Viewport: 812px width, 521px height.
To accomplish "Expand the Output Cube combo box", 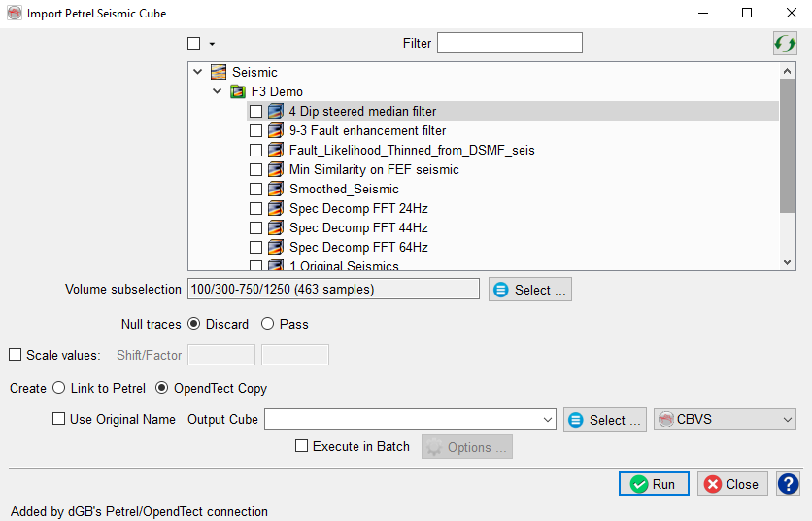I will (546, 419).
